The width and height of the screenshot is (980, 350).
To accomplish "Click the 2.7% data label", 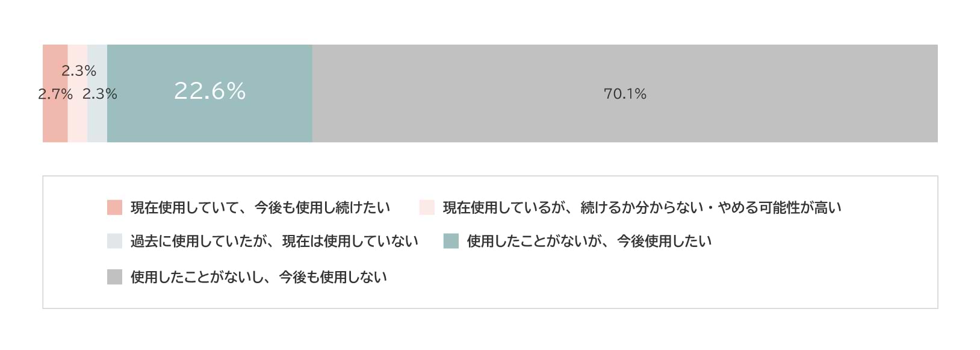I will 55,95.
